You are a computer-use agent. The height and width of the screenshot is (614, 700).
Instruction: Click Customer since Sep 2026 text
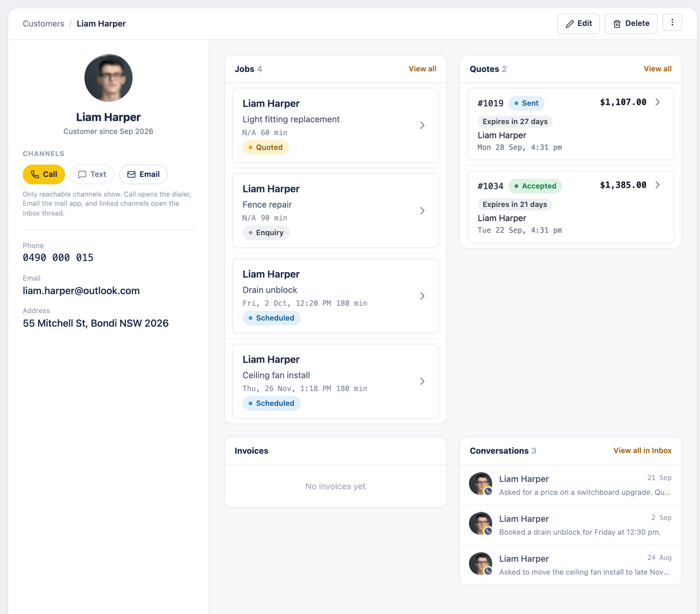pyautogui.click(x=108, y=131)
